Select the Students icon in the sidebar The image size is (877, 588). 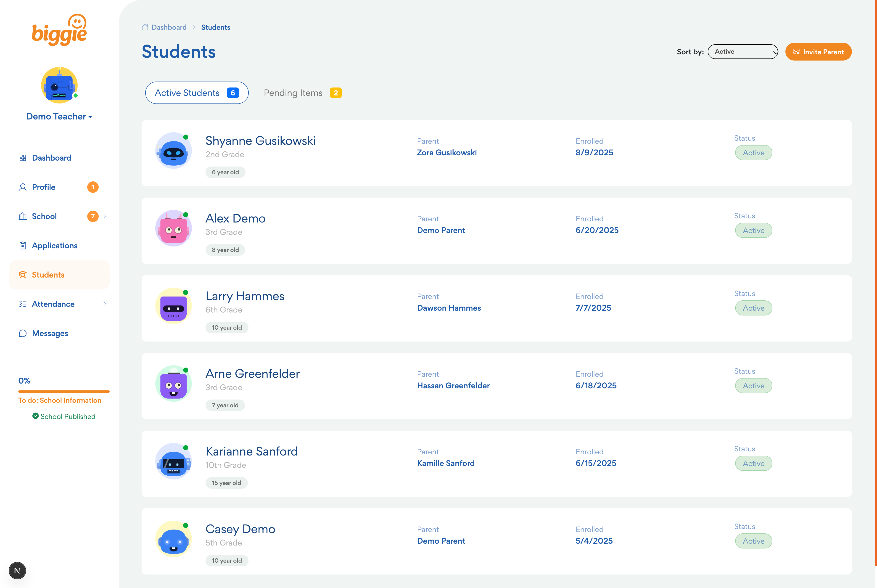point(23,275)
